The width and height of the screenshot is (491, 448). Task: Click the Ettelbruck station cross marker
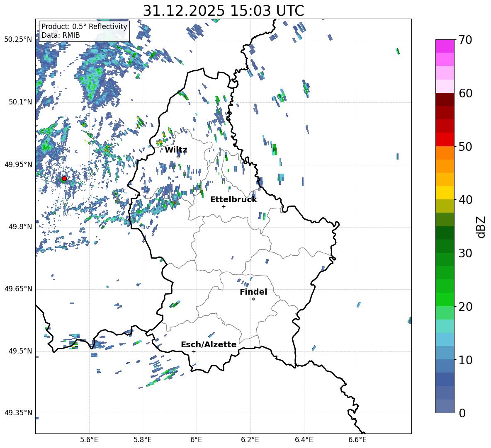(x=224, y=206)
